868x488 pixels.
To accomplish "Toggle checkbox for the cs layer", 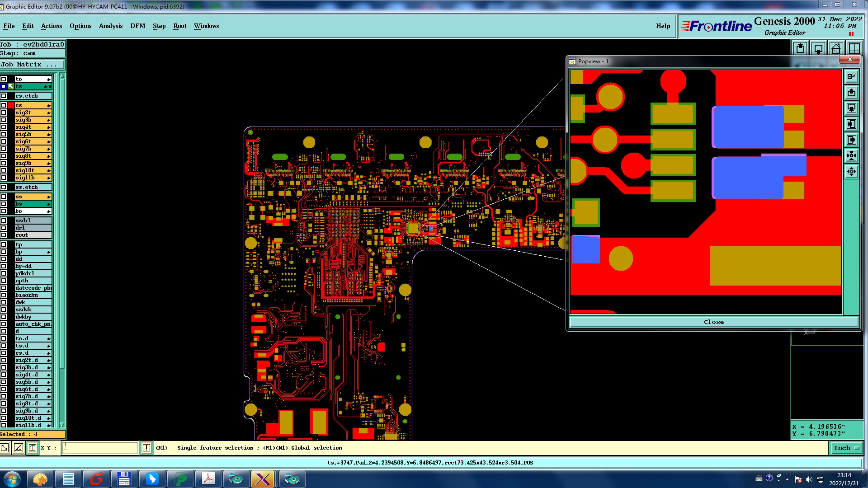I will pyautogui.click(x=4, y=105).
